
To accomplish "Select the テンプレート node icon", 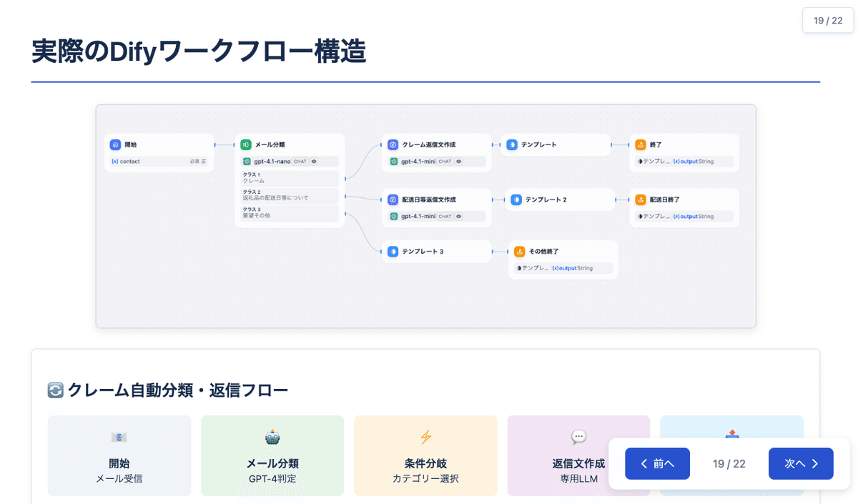I will point(512,144).
